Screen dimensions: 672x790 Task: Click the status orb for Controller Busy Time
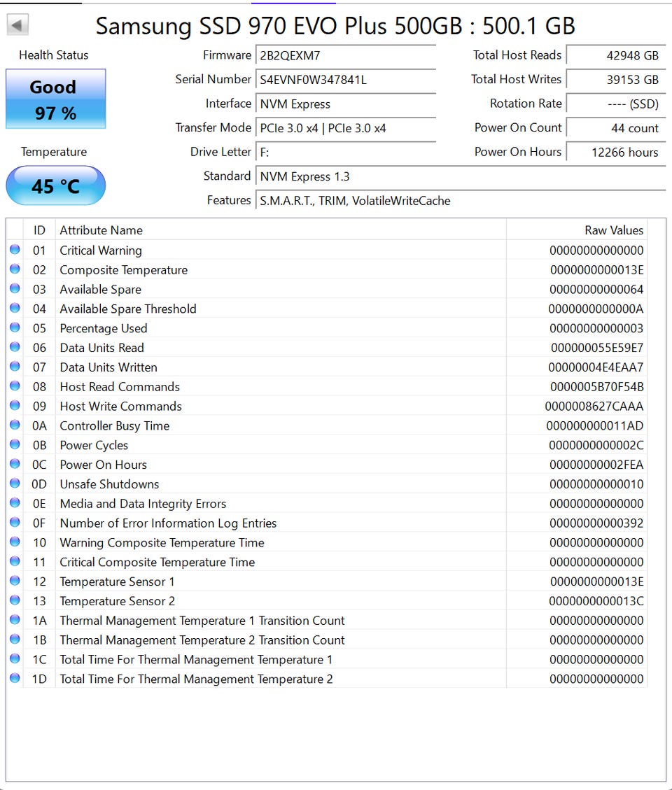click(15, 425)
